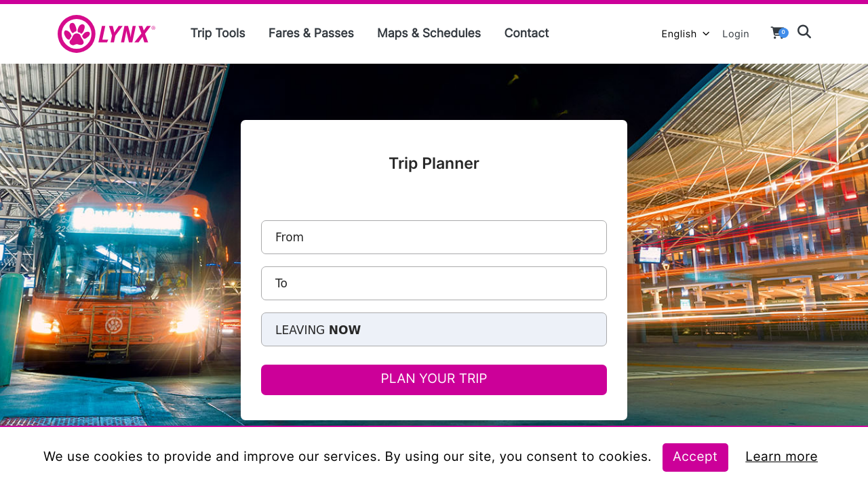View the shopping cart
Image resolution: width=868 pixels, height=488 pixels.
click(774, 33)
